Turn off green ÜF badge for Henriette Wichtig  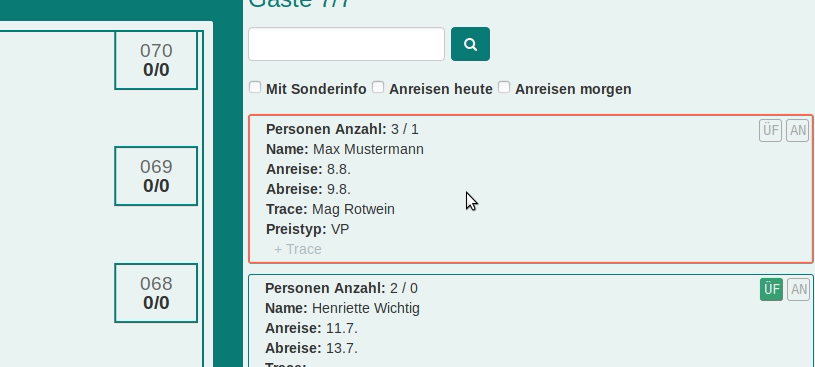click(x=771, y=289)
